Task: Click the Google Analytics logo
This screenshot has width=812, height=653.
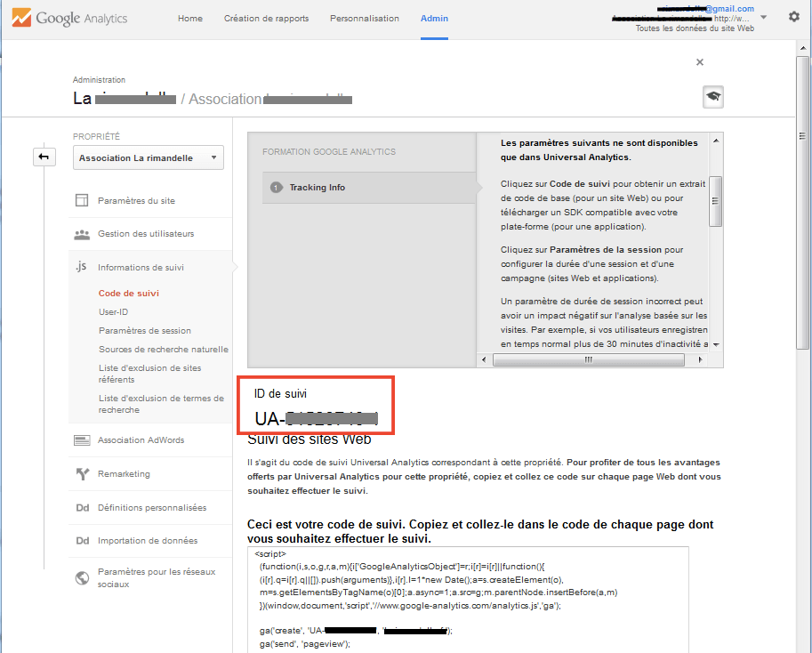Action: click(x=69, y=19)
